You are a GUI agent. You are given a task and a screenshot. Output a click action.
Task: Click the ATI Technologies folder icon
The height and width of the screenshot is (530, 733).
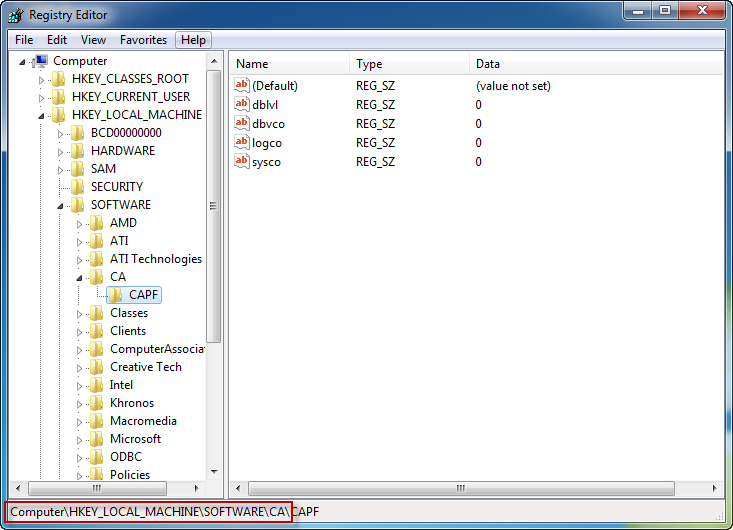pyautogui.click(x=97, y=259)
